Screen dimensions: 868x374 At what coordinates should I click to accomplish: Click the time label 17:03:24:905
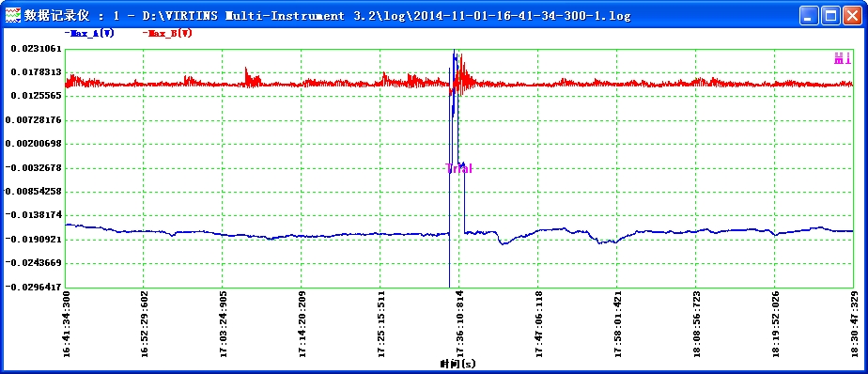224,324
